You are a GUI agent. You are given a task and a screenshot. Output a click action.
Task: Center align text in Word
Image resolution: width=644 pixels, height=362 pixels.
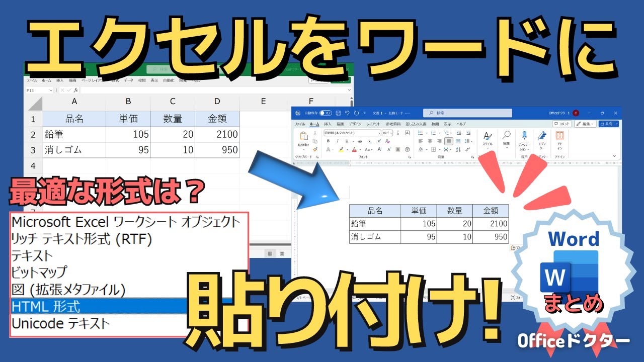point(430,141)
